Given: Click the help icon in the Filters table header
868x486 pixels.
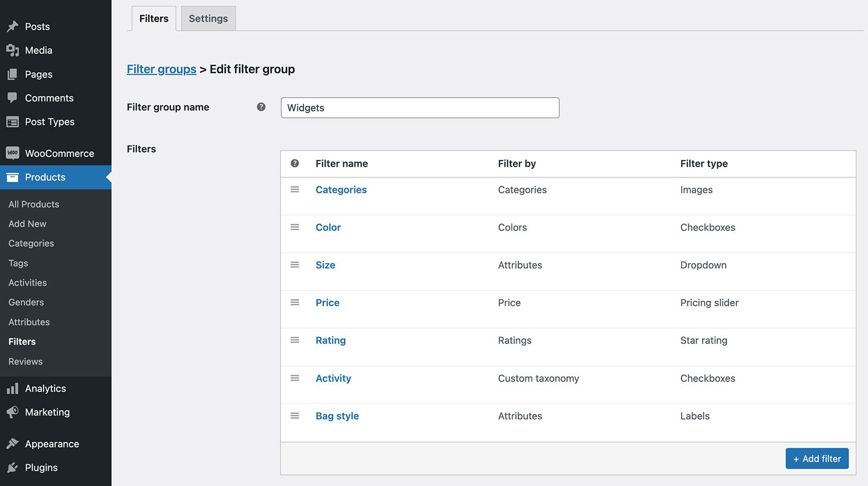Looking at the screenshot, I should point(295,164).
